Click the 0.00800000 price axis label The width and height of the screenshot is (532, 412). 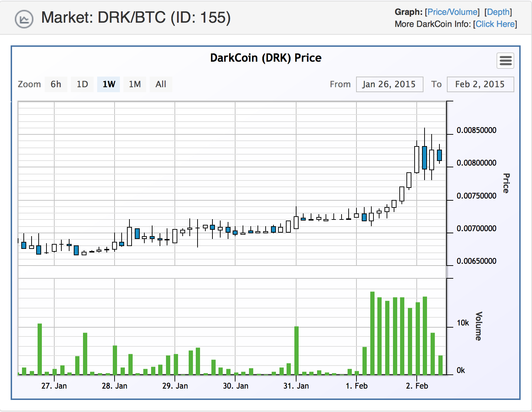tap(476, 163)
